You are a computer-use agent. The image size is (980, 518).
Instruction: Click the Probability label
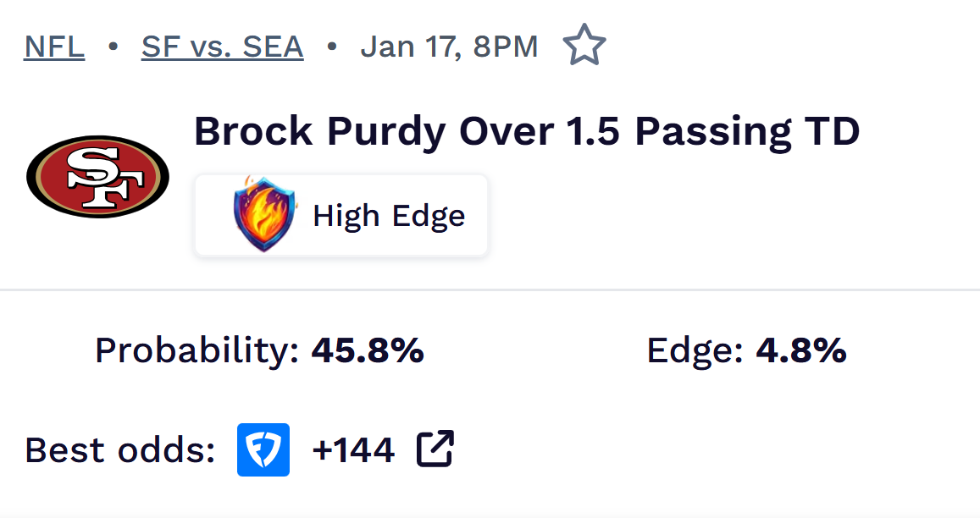coord(197,350)
